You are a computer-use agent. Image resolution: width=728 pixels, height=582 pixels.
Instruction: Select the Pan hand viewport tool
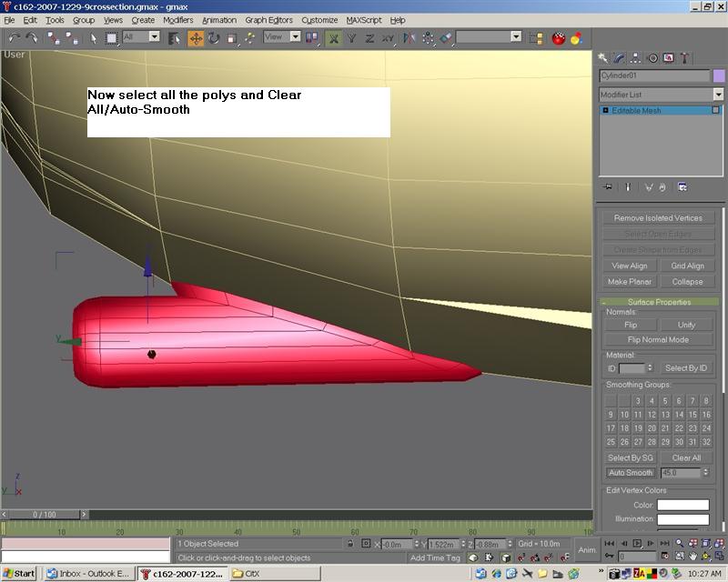(693, 556)
